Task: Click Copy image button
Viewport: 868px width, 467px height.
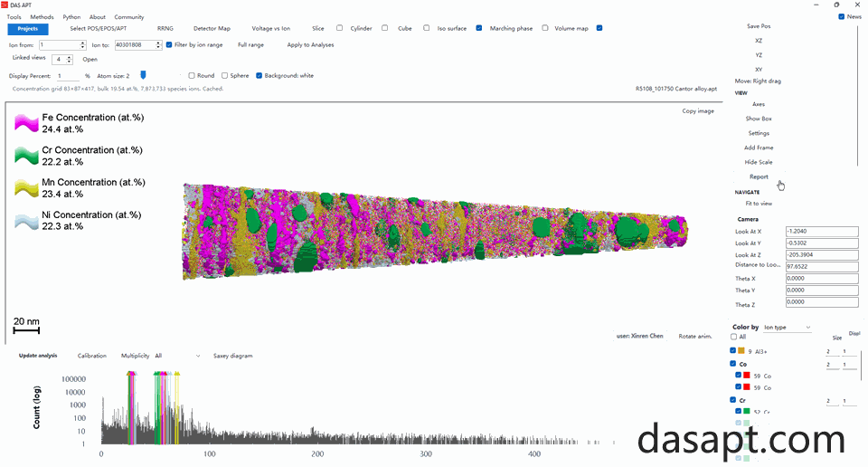Action: [698, 110]
